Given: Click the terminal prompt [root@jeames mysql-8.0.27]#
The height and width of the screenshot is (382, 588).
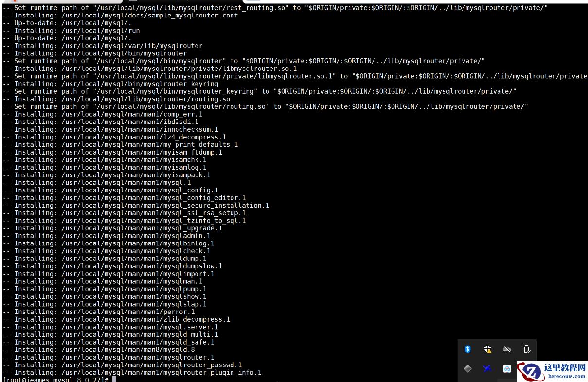Looking at the screenshot, I should pyautogui.click(x=55, y=379).
